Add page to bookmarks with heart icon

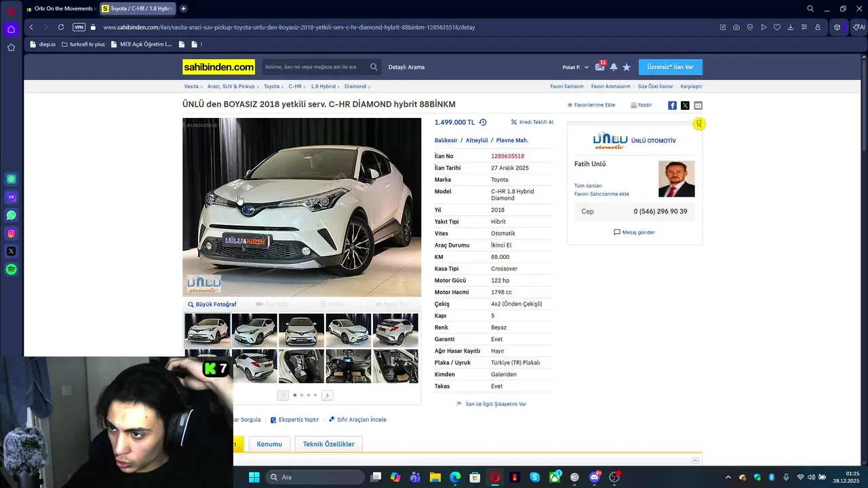[777, 27]
